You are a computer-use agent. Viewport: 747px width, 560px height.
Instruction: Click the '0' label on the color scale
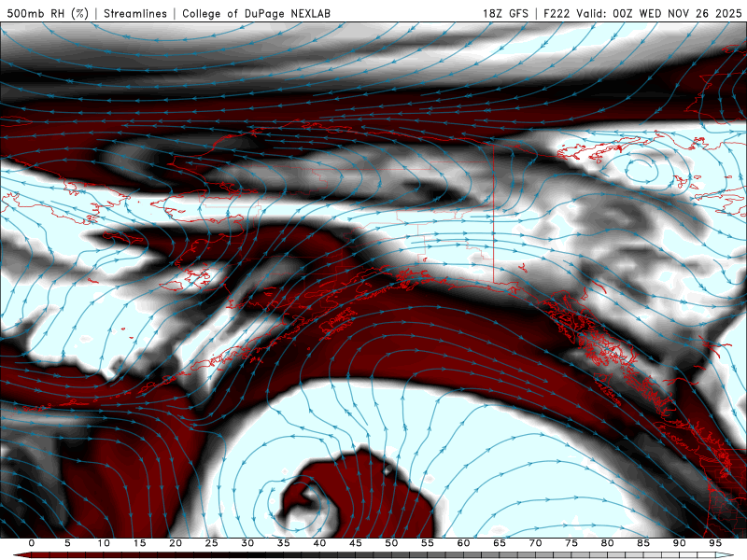click(x=32, y=543)
